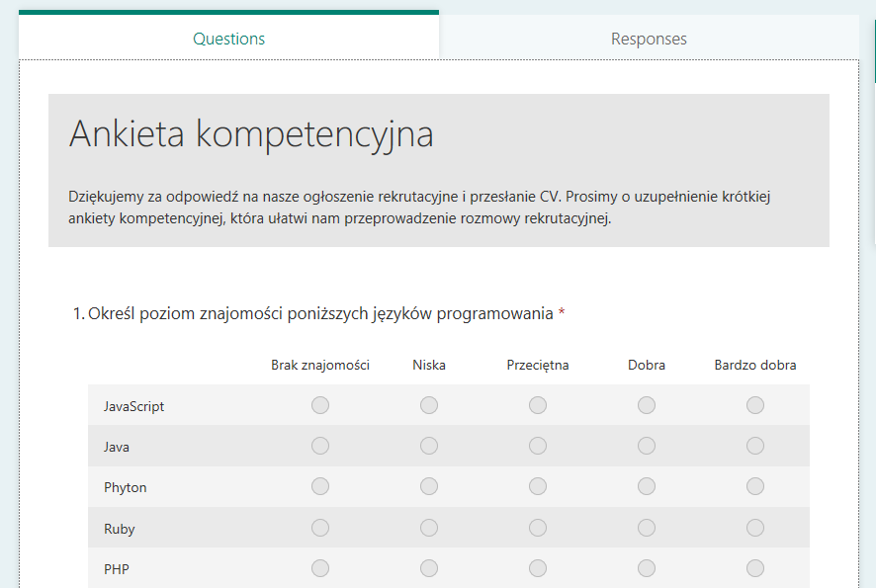Click the Bardzo dobra column header
Image resolution: width=876 pixels, height=588 pixels.
coord(755,366)
